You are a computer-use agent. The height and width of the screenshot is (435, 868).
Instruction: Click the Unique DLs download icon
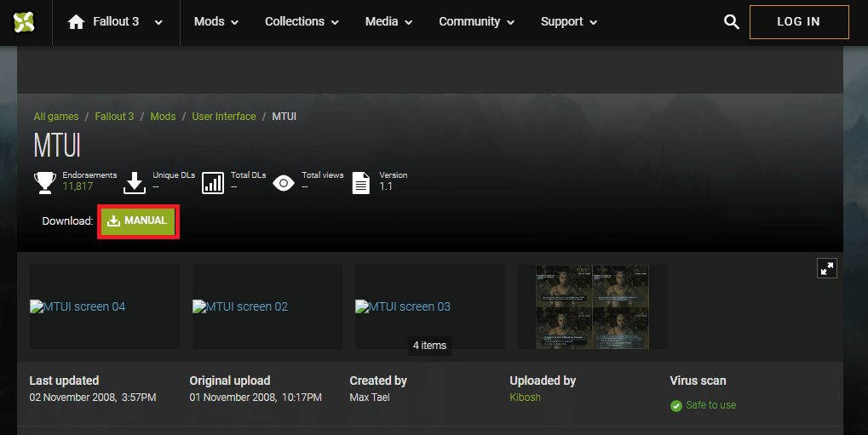135,183
